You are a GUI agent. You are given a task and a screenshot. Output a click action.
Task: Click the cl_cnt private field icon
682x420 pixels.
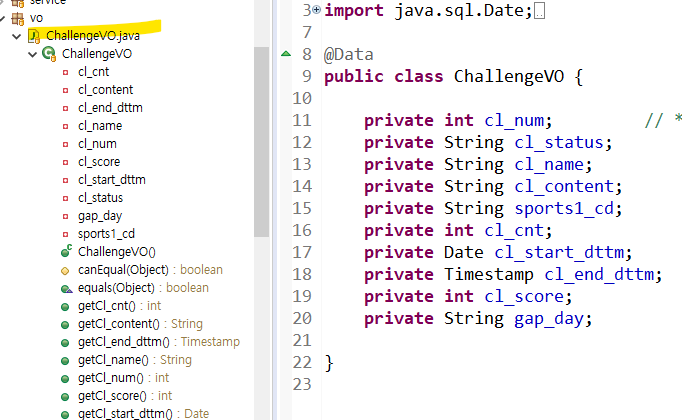[65, 72]
